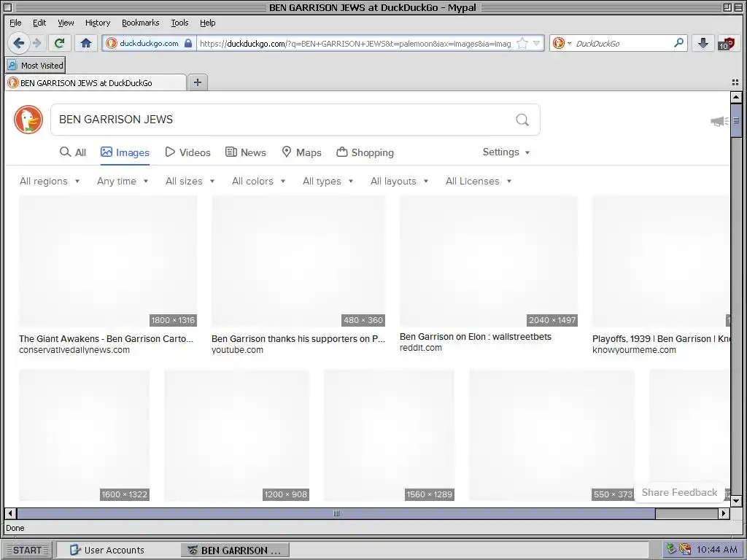Bookmark this page with the star icon
This screenshot has height=560, width=747.
522,43
